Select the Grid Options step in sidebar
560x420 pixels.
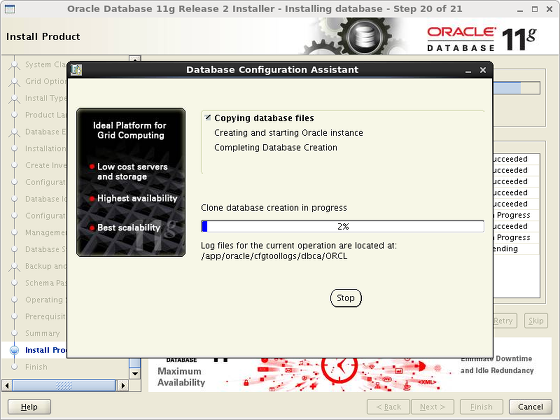pyautogui.click(x=45, y=81)
